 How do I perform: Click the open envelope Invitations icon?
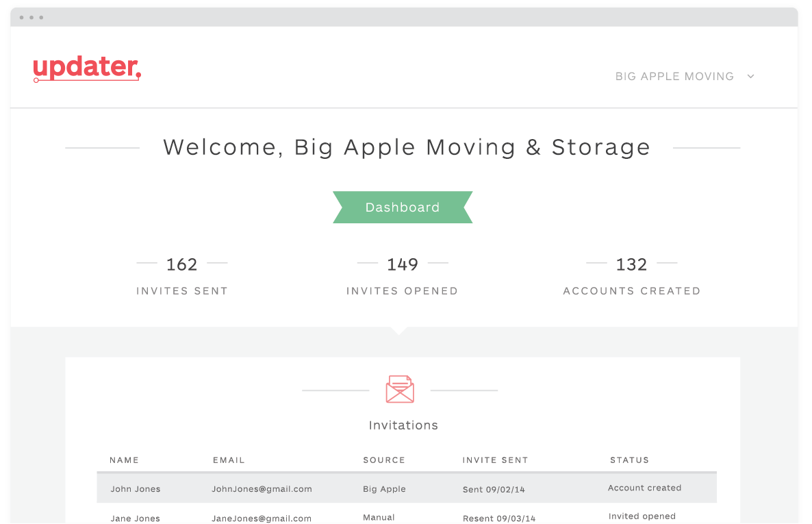pyautogui.click(x=400, y=389)
